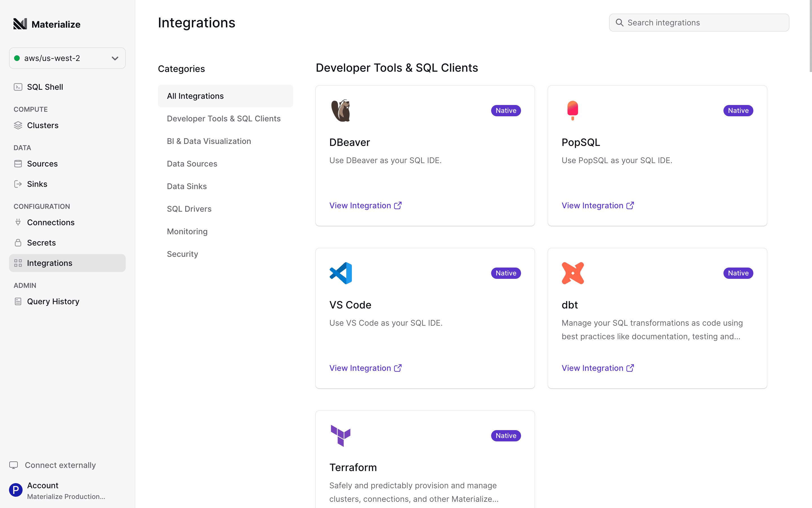Focus the Search integrations field
Viewport: 812px width, 508px height.
click(699, 23)
